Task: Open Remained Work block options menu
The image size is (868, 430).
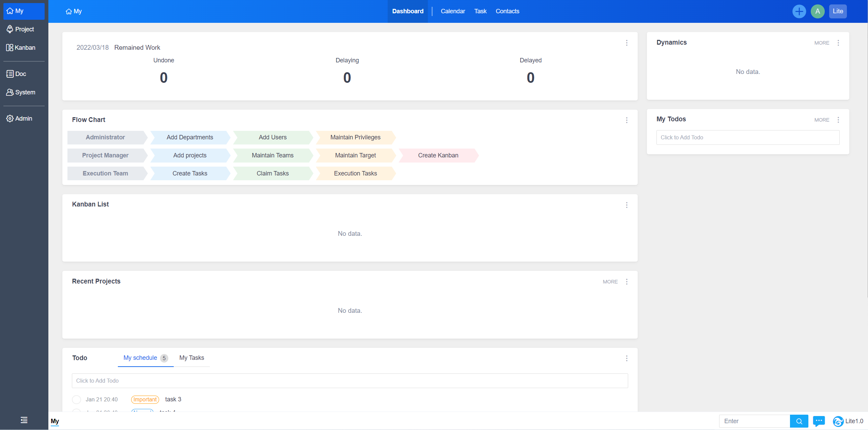Action: (626, 43)
